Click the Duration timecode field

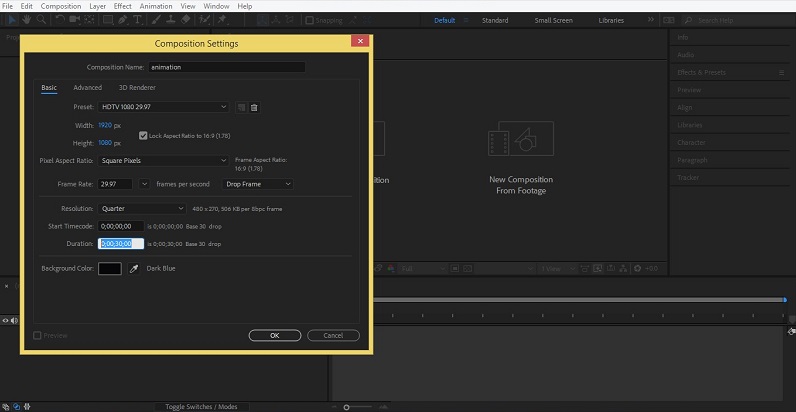121,244
